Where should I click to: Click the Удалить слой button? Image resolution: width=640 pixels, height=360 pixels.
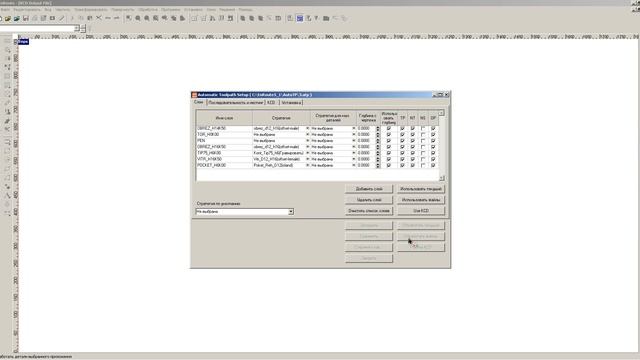click(369, 200)
